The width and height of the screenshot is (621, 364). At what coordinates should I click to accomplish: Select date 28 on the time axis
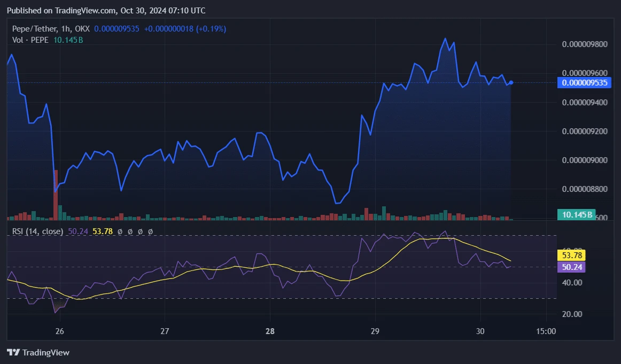[x=270, y=331]
